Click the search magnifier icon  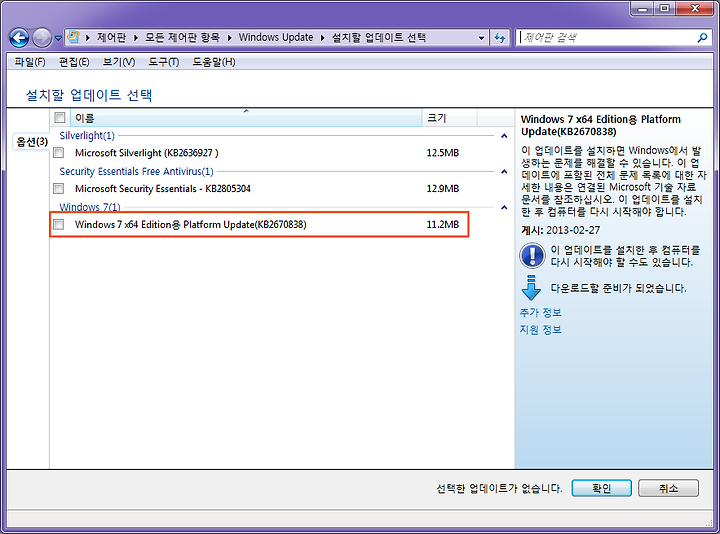702,38
